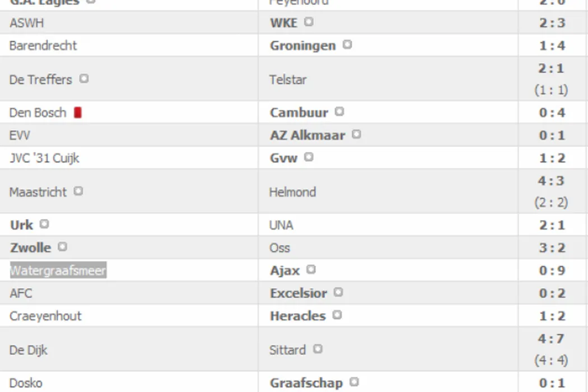Open the 3:2 result of Zwolle versus Oss
Viewport: 588px width, 392px height.
pos(552,248)
